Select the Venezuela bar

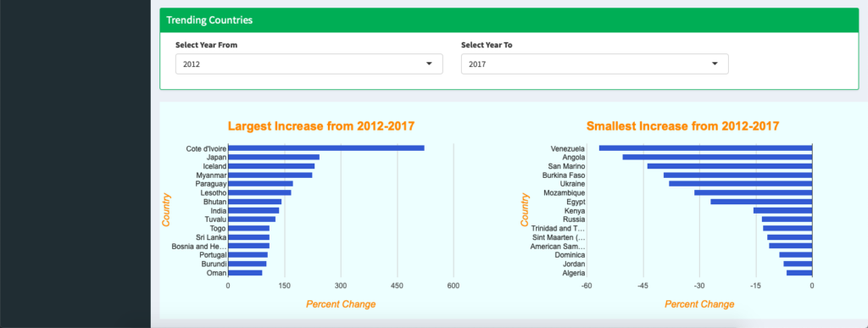[x=705, y=148]
